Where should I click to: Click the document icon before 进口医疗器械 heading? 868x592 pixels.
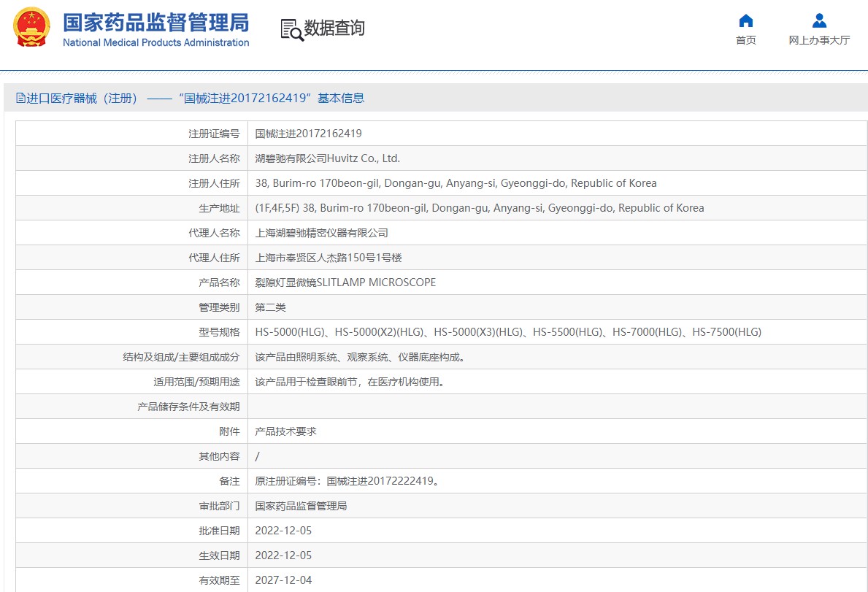[20, 99]
